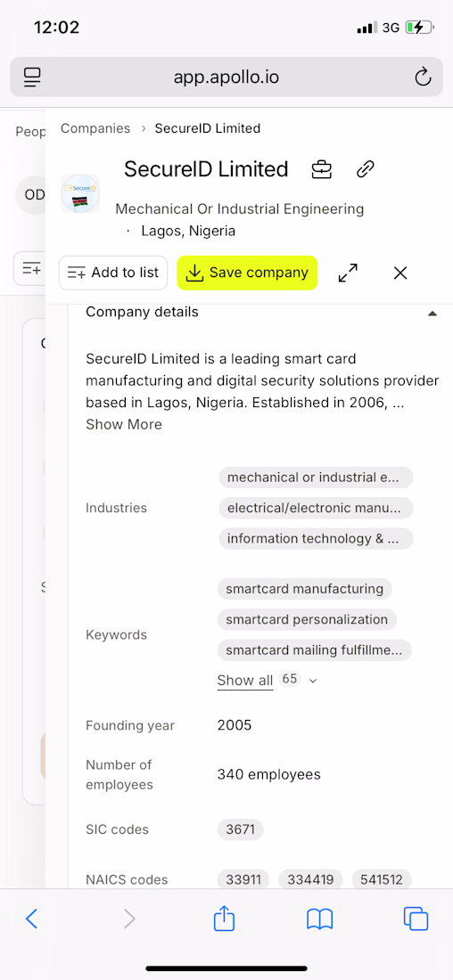Open Companies breadcrumb link
453x980 pixels.
95,128
